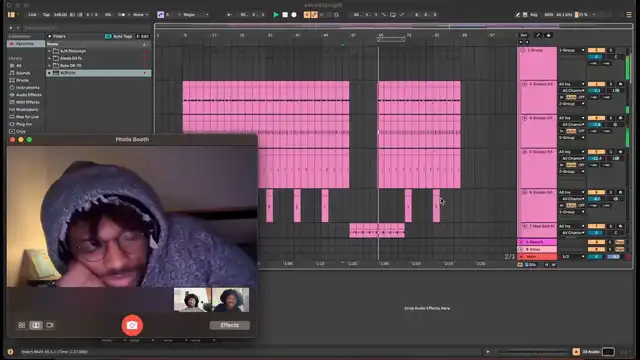Click the Tap tempo button

pyautogui.click(x=46, y=15)
